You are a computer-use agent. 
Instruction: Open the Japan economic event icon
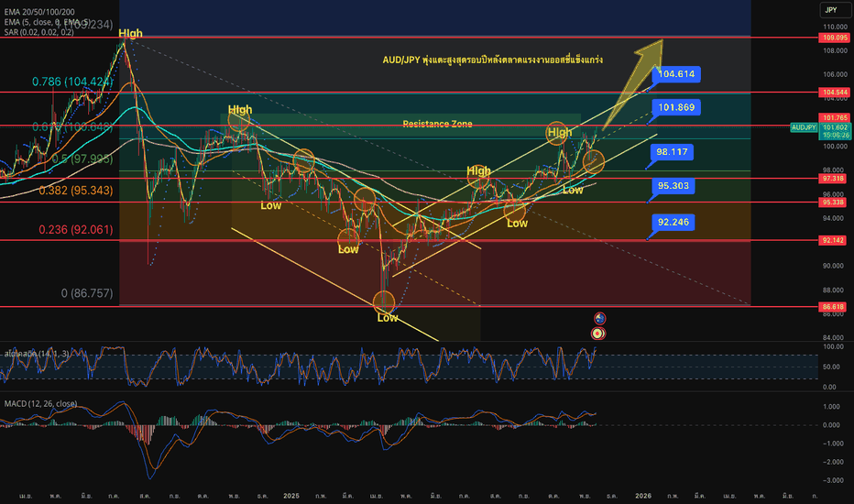coord(598,333)
